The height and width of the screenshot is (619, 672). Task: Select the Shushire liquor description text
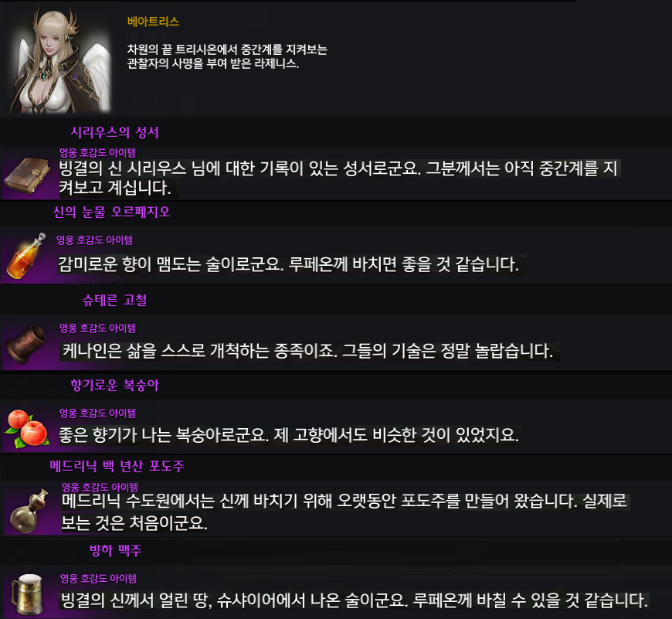pyautogui.click(x=354, y=600)
